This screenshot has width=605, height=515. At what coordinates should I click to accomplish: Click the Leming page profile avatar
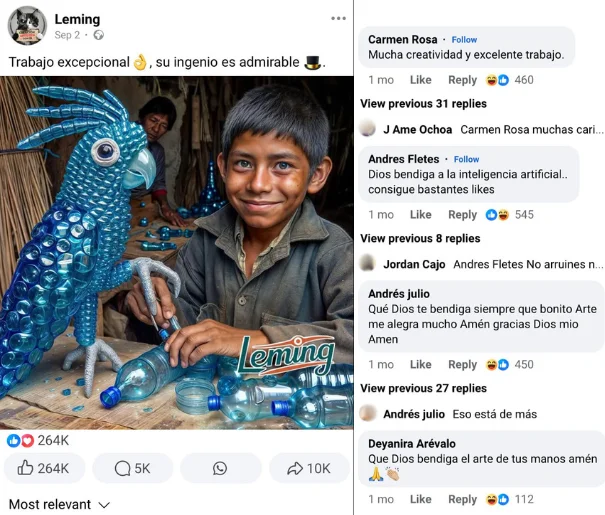click(27, 25)
